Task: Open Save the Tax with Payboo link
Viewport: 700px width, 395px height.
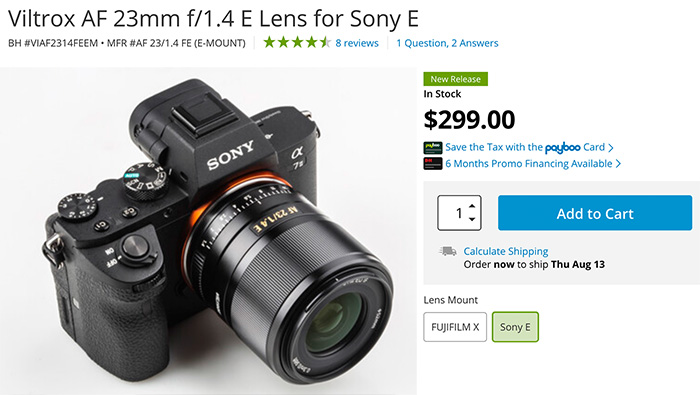Action: coord(525,147)
